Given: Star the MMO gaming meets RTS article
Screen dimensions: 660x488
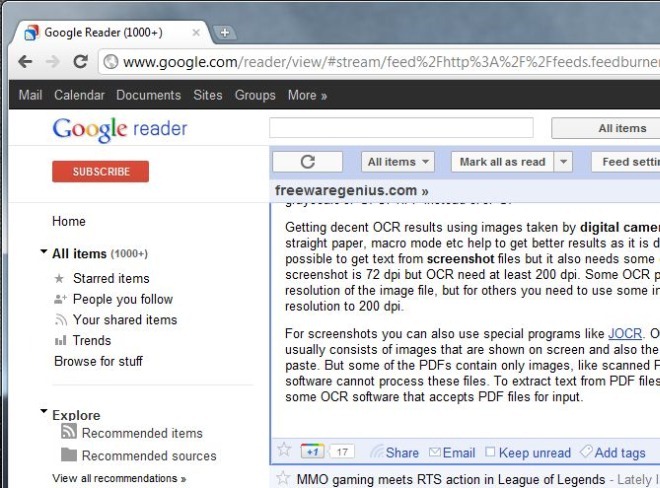Looking at the screenshot, I should 283,478.
